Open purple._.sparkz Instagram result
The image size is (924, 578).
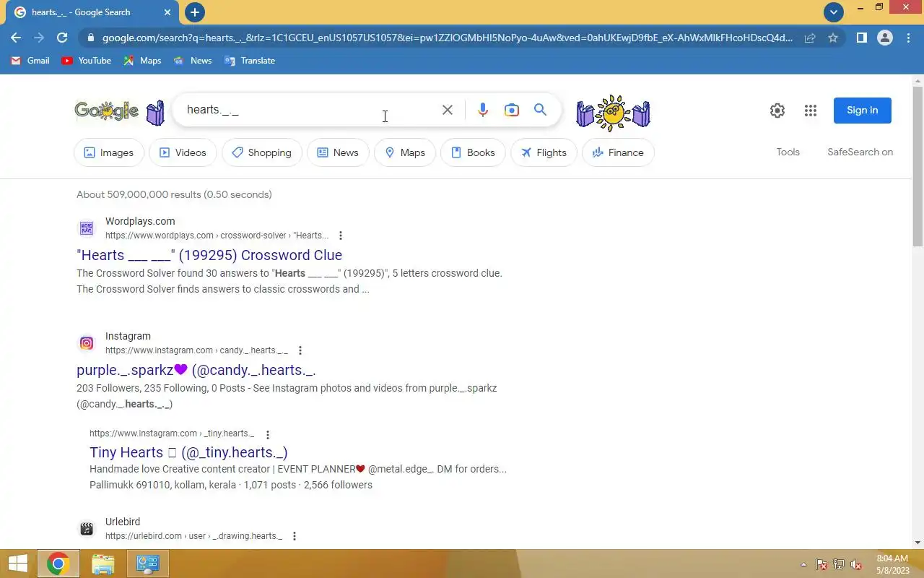(x=196, y=370)
